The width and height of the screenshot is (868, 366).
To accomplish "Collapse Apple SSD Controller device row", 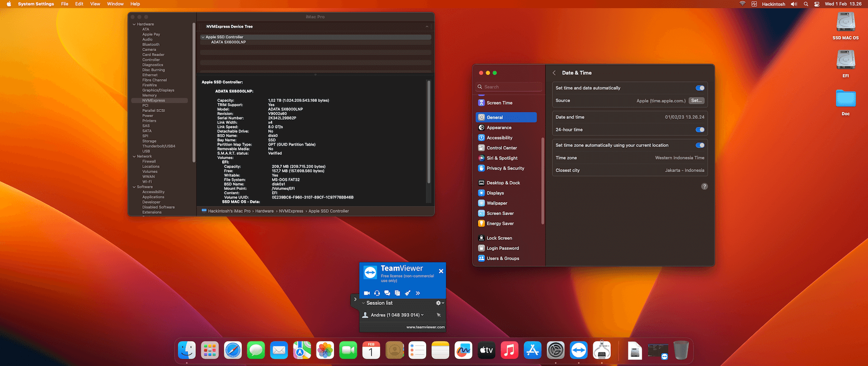I will click(x=203, y=37).
